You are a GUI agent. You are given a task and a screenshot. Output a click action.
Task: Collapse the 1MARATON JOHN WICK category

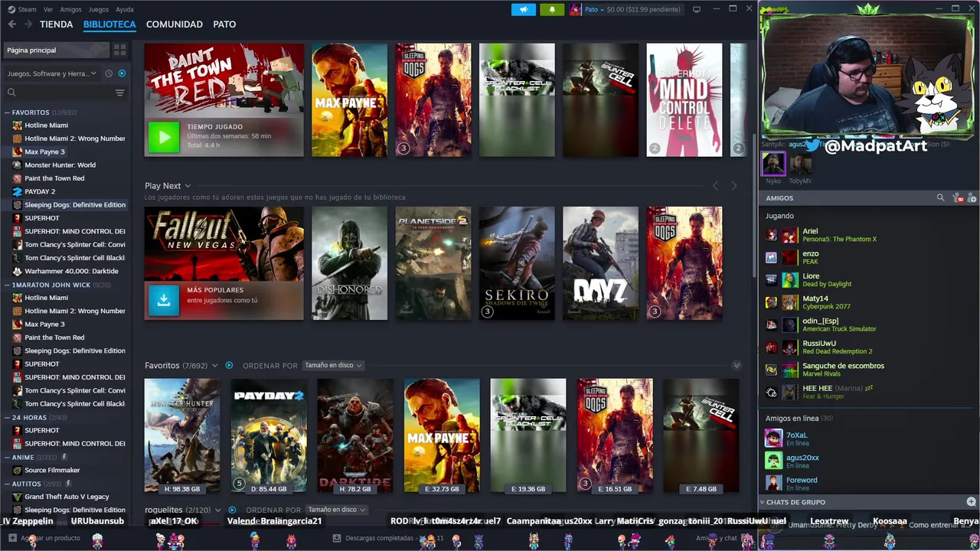tap(7, 285)
